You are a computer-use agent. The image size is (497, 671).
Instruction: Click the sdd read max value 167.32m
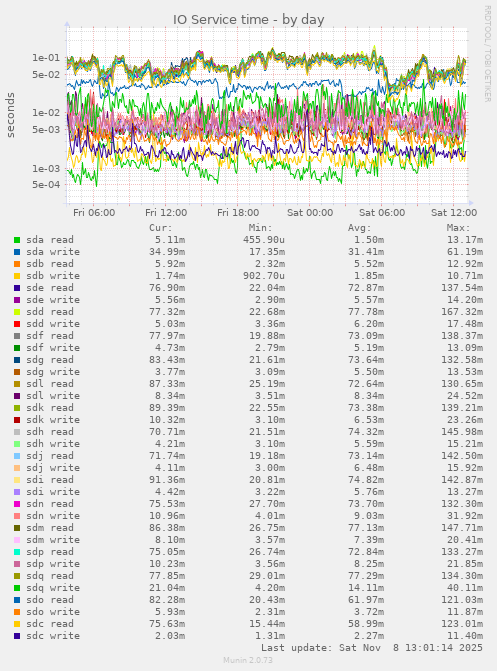pos(462,312)
